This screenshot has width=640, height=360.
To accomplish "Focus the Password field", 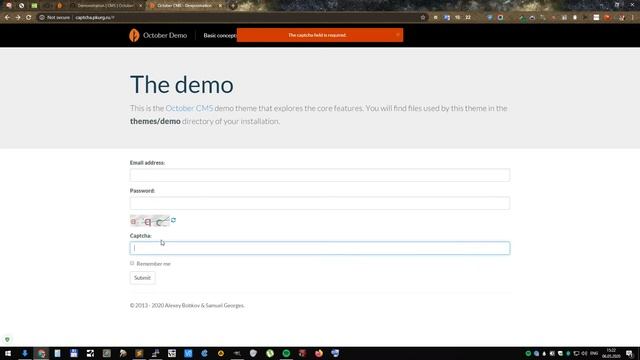I will click(320, 203).
